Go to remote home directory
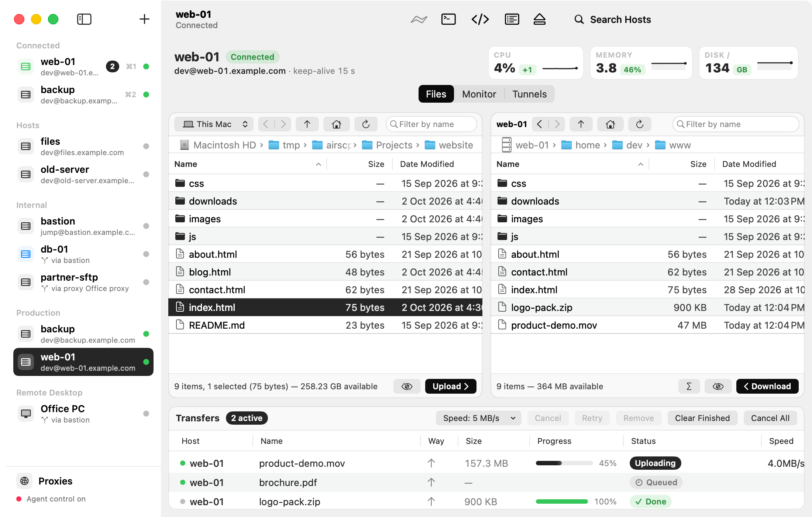812x517 pixels. click(610, 124)
